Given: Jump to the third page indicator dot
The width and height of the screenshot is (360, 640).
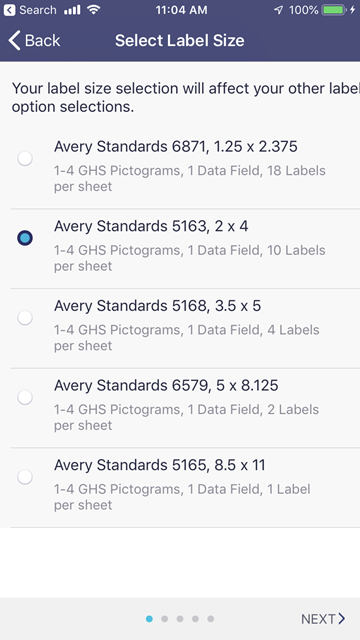Looking at the screenshot, I should coord(180,619).
